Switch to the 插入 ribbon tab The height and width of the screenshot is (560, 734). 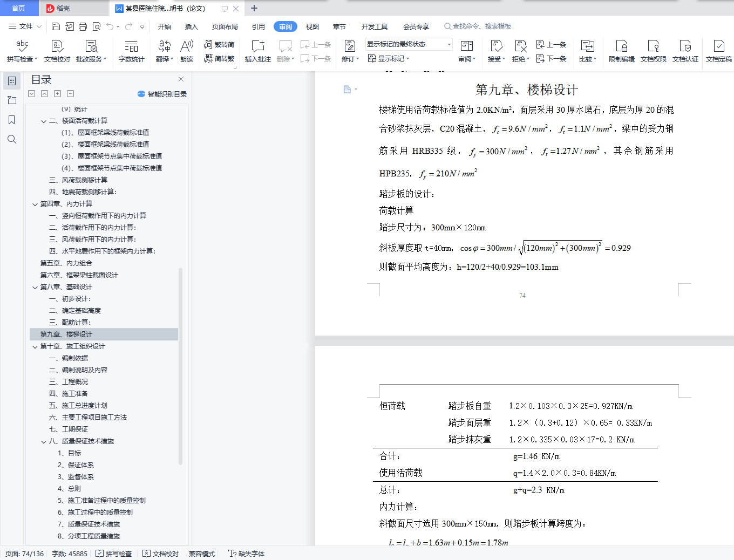192,26
